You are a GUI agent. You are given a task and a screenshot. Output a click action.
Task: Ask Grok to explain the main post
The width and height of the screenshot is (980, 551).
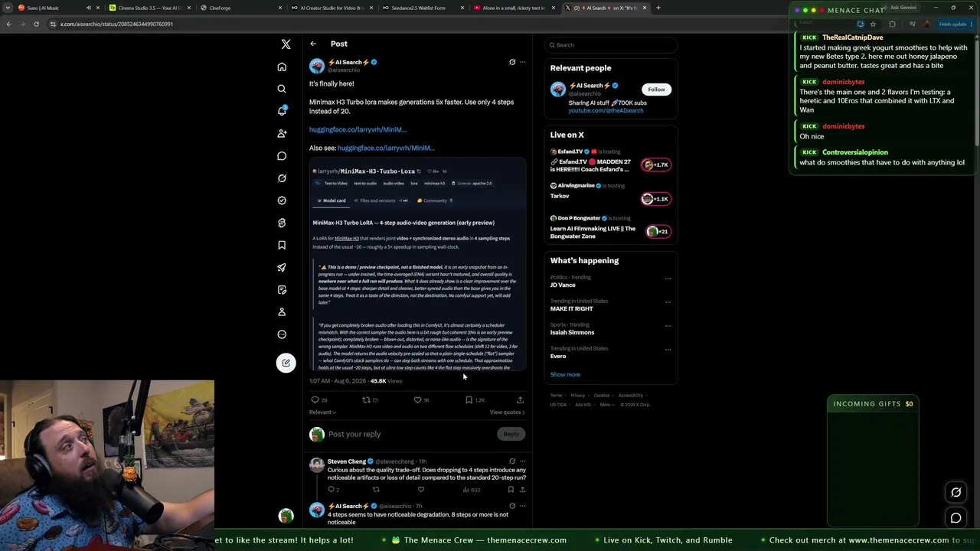[x=512, y=62]
